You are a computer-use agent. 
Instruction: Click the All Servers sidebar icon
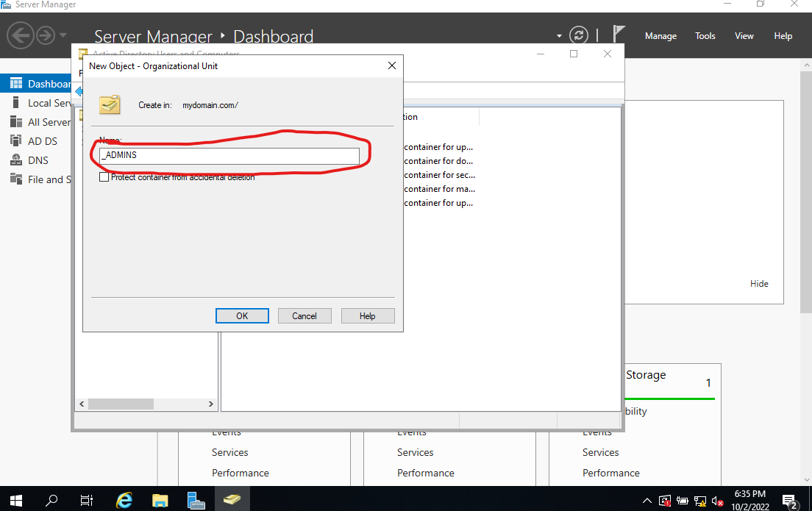click(16, 121)
